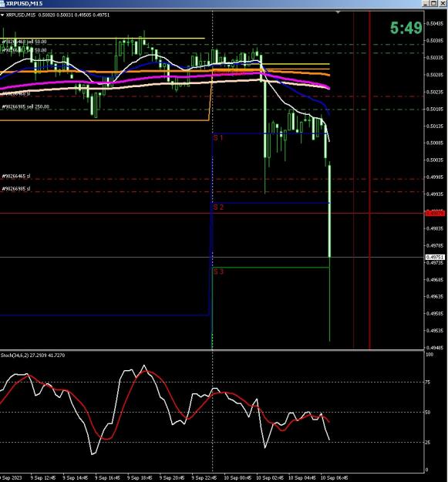Select the S 2 support level label

pos(218,207)
